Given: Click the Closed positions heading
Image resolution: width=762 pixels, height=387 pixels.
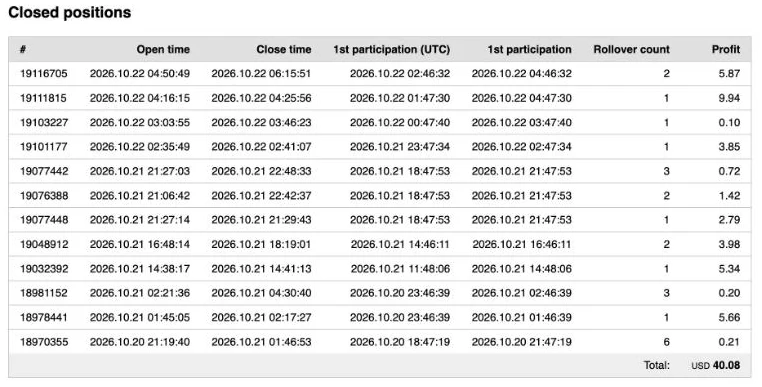Looking at the screenshot, I should coord(69,12).
